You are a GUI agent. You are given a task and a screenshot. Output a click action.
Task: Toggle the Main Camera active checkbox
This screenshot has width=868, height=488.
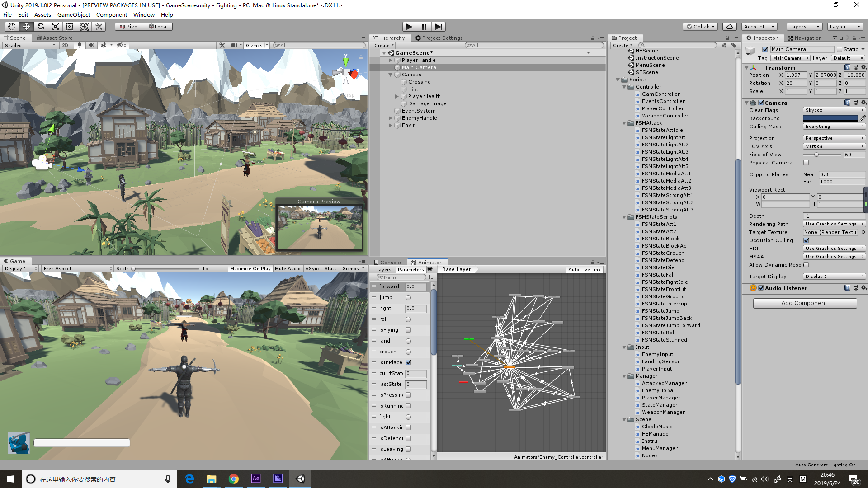pyautogui.click(x=765, y=49)
